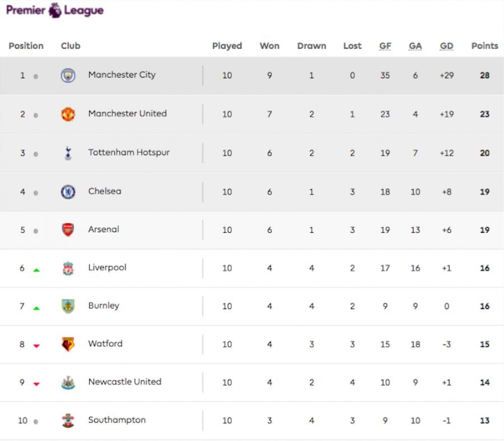Click the Manchester United club crest
504x441 pixels.
click(x=68, y=114)
